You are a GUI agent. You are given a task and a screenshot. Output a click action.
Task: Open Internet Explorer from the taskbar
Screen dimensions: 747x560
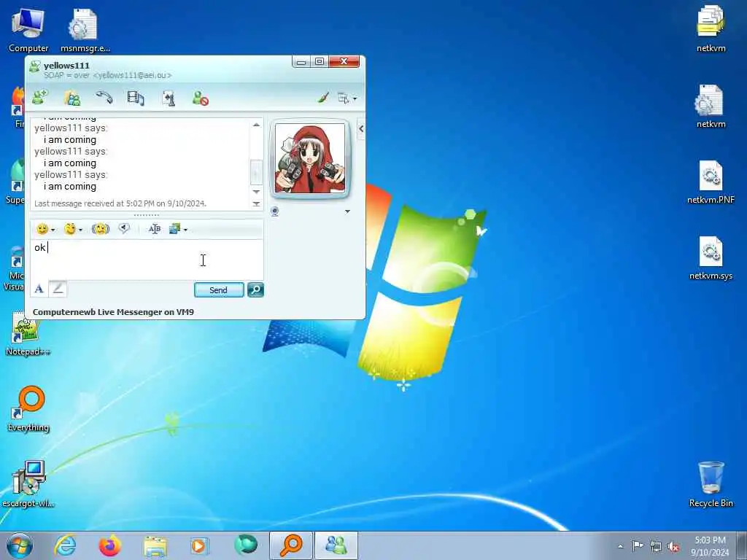pos(65,545)
